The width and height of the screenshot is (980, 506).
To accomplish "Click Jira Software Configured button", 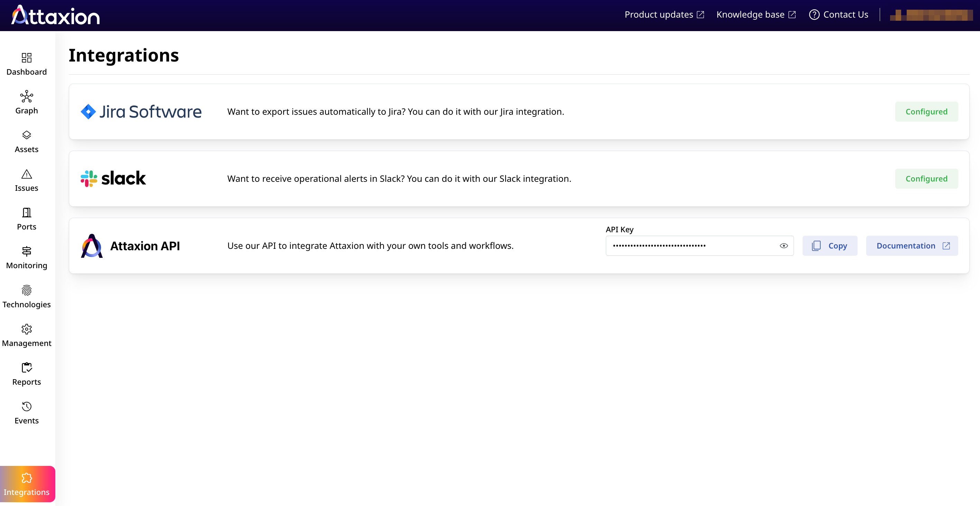I will point(926,111).
